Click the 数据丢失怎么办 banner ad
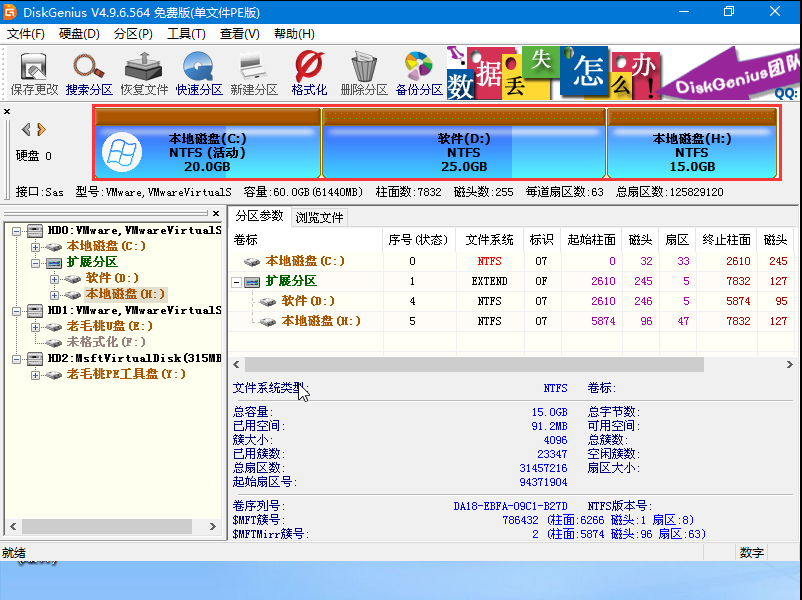 (x=621, y=73)
